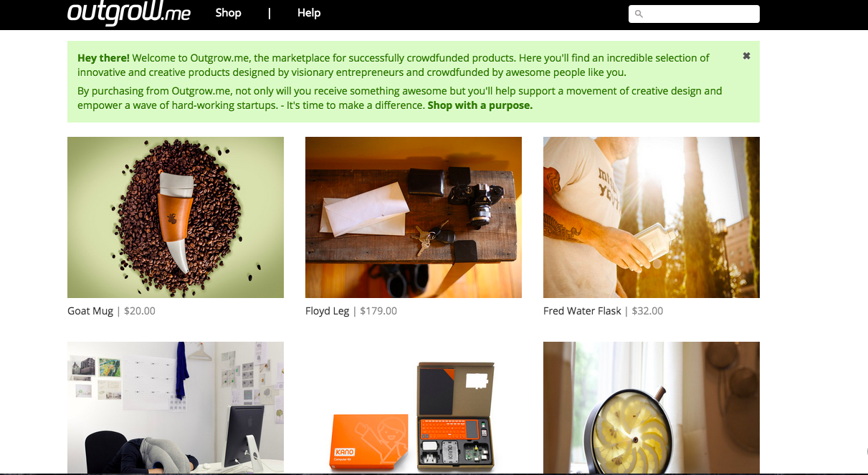Open the Shop menu
The width and height of the screenshot is (868, 475).
pyautogui.click(x=228, y=13)
